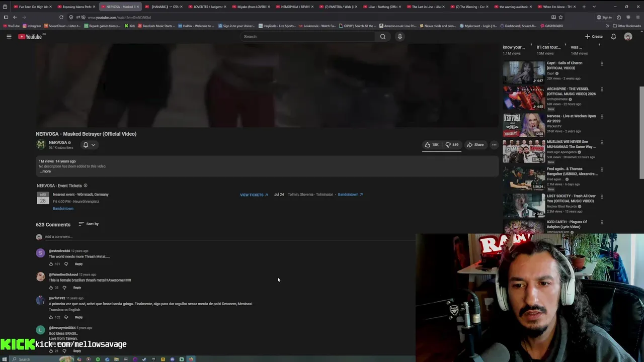Open Spotify from the taskbar
This screenshot has height=362, width=644.
coord(98,359)
